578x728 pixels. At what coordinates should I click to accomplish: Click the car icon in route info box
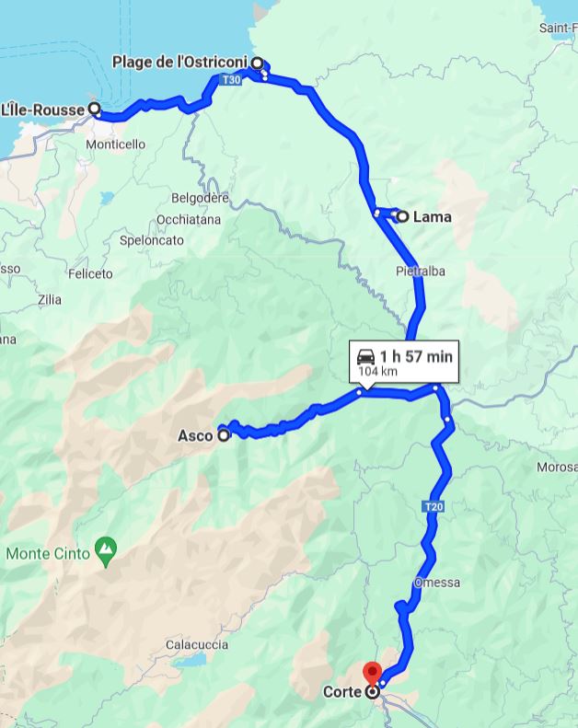pyautogui.click(x=365, y=357)
